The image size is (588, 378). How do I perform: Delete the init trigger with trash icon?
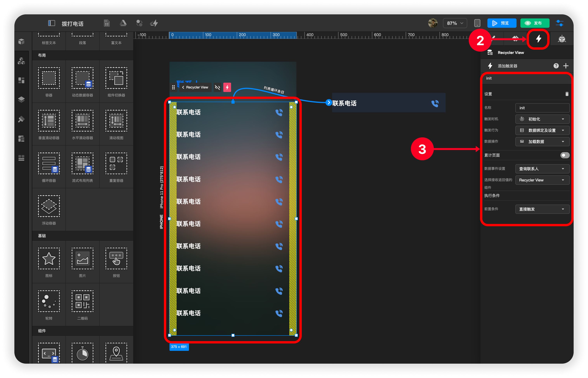[567, 94]
